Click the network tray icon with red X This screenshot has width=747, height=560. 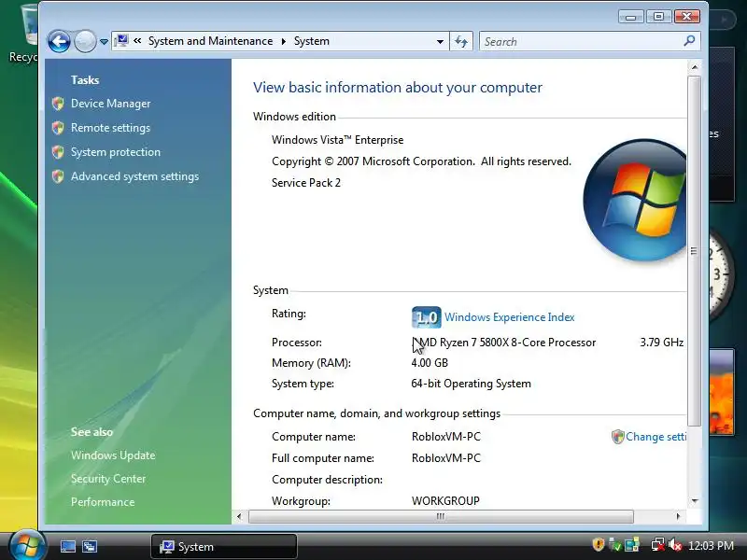[x=657, y=544]
